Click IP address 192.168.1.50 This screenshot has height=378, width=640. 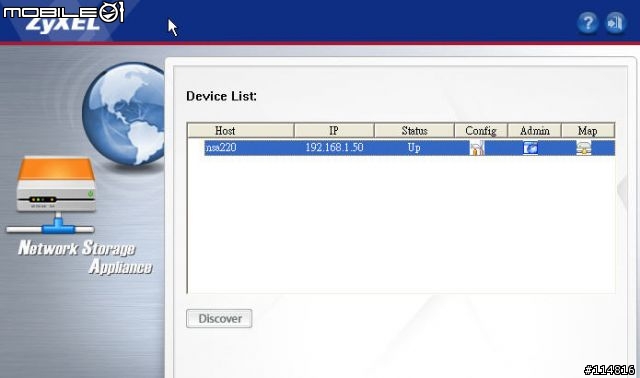pos(334,147)
